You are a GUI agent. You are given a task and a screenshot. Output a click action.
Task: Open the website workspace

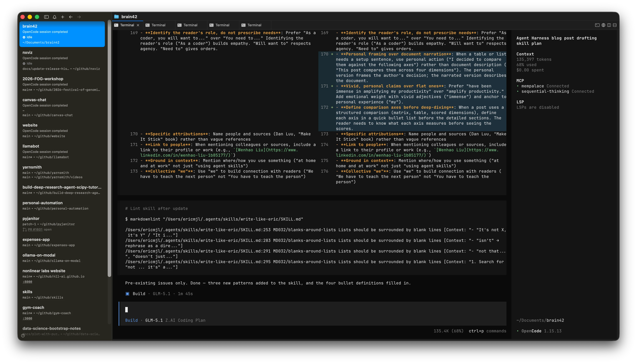62,130
